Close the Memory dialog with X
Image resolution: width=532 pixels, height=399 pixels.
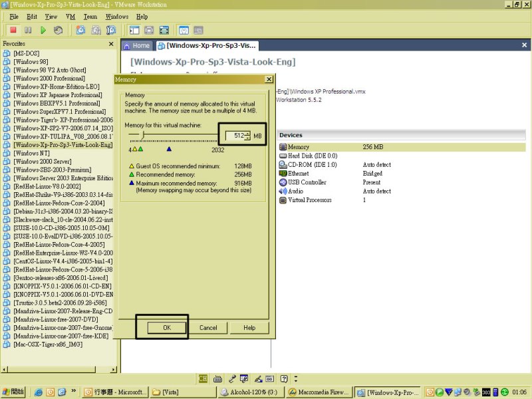pyautogui.click(x=269, y=79)
